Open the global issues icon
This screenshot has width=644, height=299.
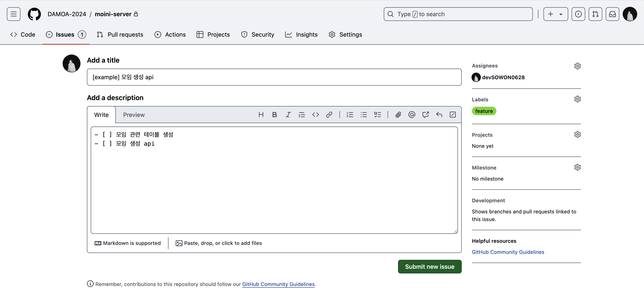pos(578,14)
